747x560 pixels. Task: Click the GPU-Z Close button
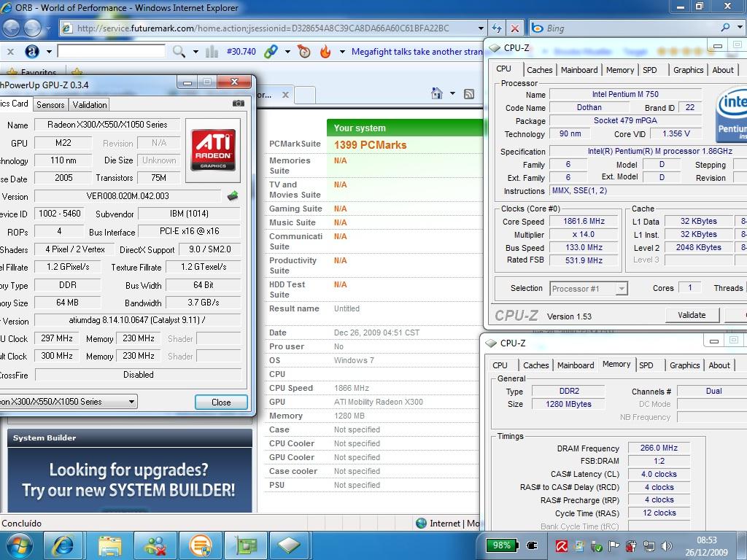pyautogui.click(x=221, y=402)
